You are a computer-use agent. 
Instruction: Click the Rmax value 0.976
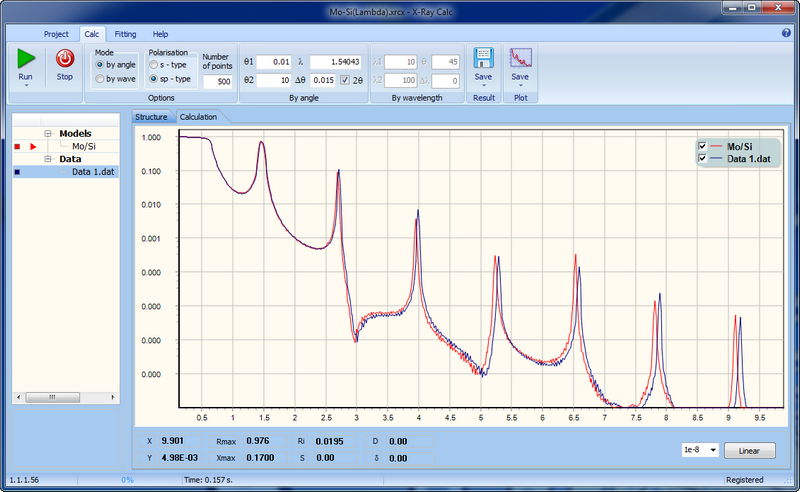point(258,441)
